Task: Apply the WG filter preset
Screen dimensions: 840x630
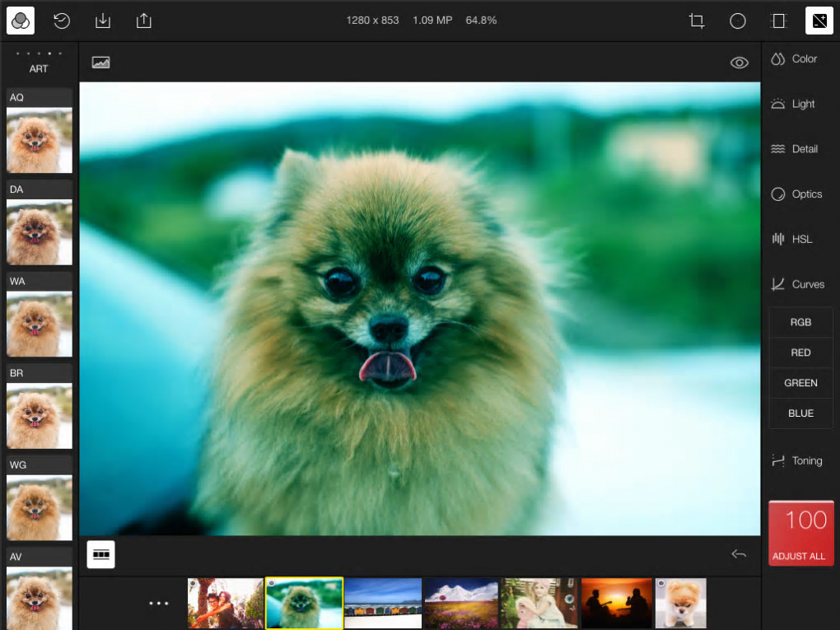Action: (x=39, y=499)
